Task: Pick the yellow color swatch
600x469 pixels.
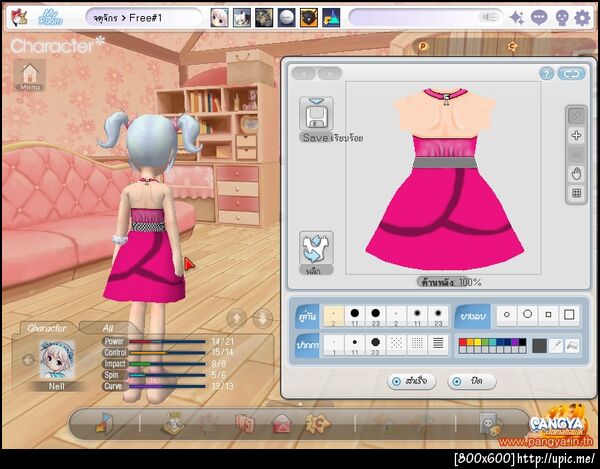Action: 478,342
